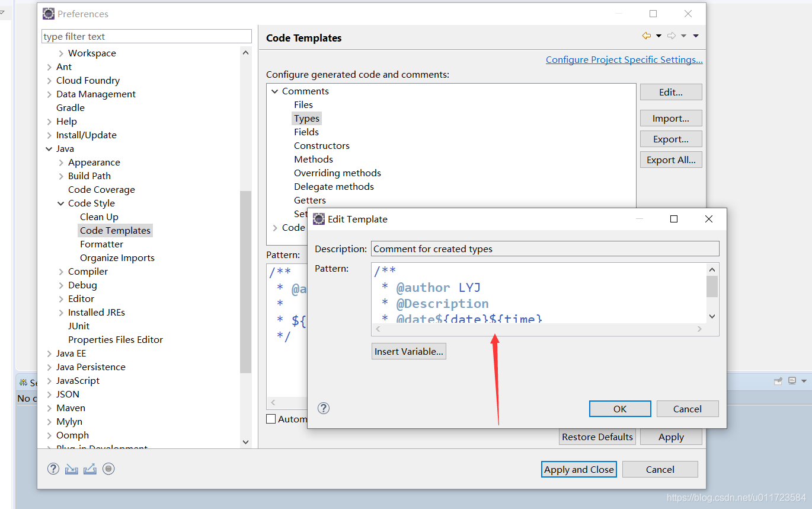Click the Export... button
This screenshot has height=509, width=812.
pos(671,139)
